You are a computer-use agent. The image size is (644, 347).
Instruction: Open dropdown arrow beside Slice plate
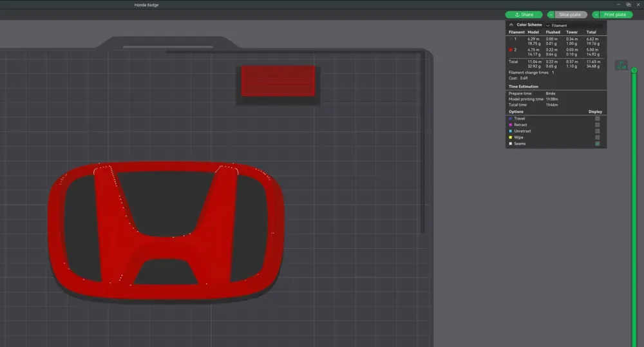tap(551, 15)
